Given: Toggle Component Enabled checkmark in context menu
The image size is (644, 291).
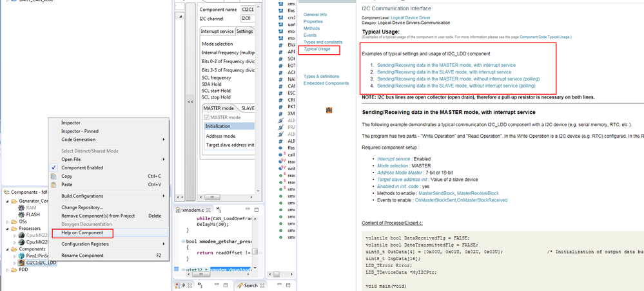Looking at the screenshot, I should [54, 167].
